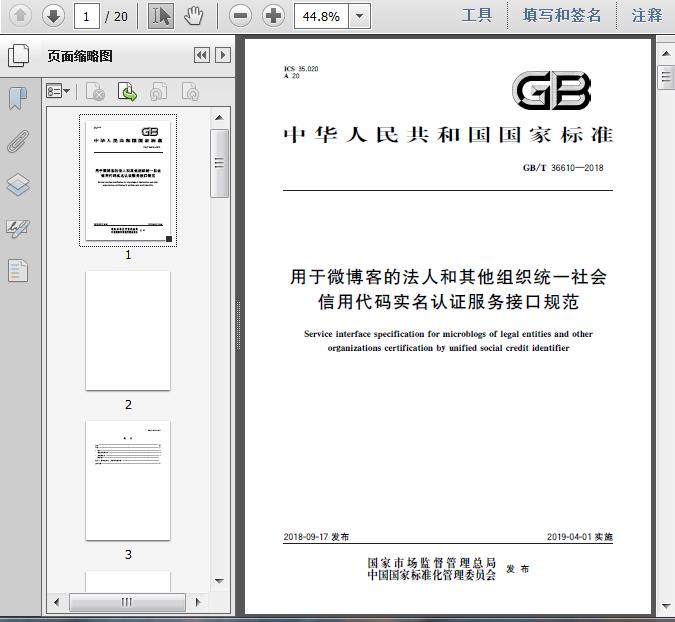Screen dimensions: 675x622
Task: Click the delete page thumbnail icon
Action: (x=96, y=91)
